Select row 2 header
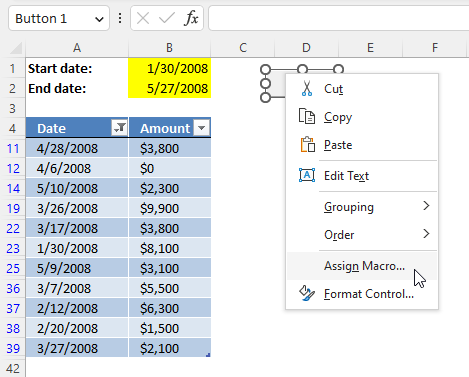The height and width of the screenshot is (377, 469). (13, 88)
